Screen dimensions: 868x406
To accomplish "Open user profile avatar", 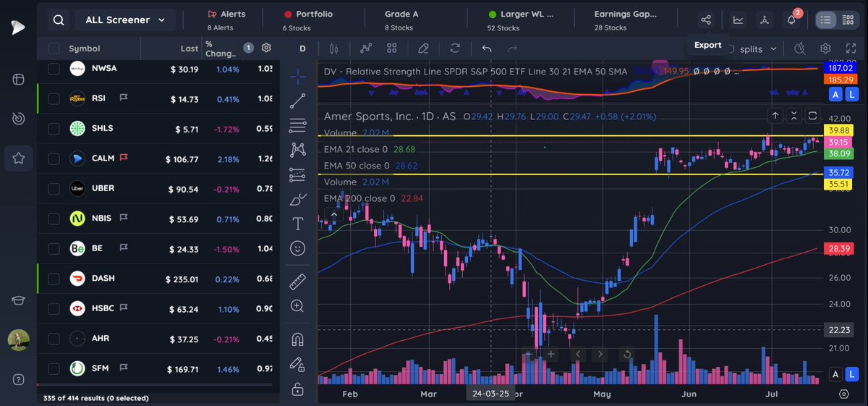I will point(18,340).
